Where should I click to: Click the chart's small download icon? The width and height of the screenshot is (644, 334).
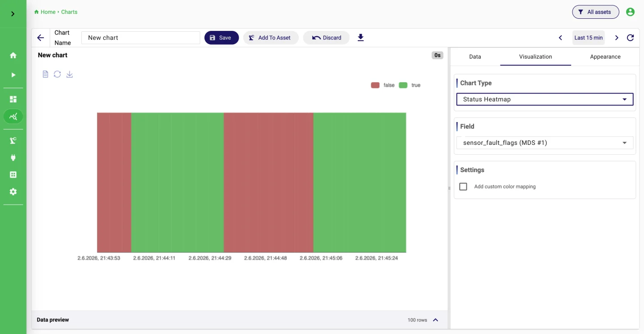(x=69, y=74)
